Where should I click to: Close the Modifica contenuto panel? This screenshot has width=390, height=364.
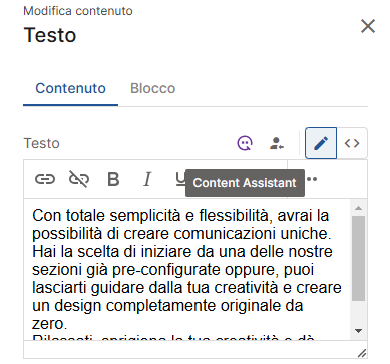point(368,26)
